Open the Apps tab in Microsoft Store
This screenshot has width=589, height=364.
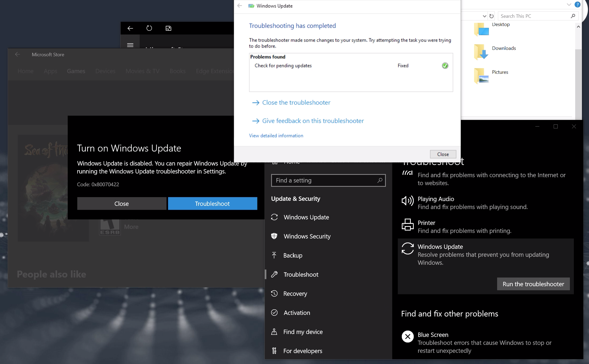(x=50, y=71)
